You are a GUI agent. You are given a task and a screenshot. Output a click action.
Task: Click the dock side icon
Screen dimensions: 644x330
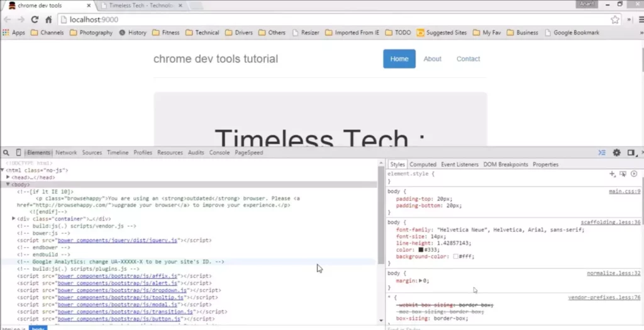pos(630,153)
